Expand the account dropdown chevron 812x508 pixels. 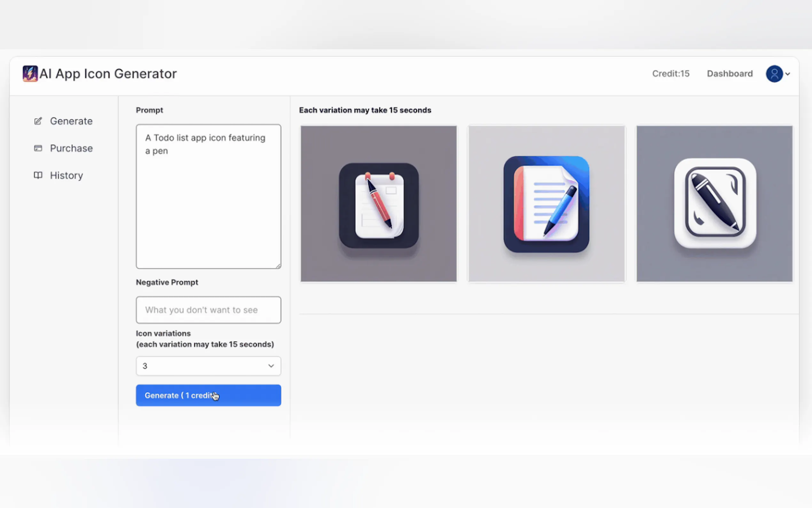pyautogui.click(x=787, y=74)
